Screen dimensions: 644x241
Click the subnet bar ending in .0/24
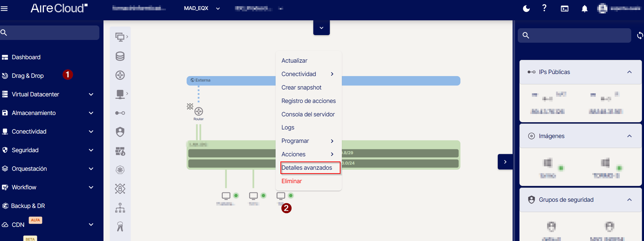tap(323, 163)
